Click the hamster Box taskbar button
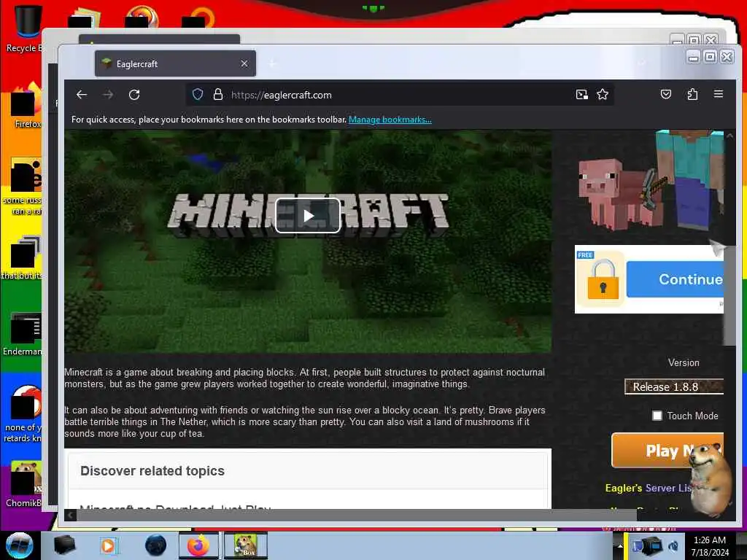Screen dimensions: 747x560 (x=245, y=545)
